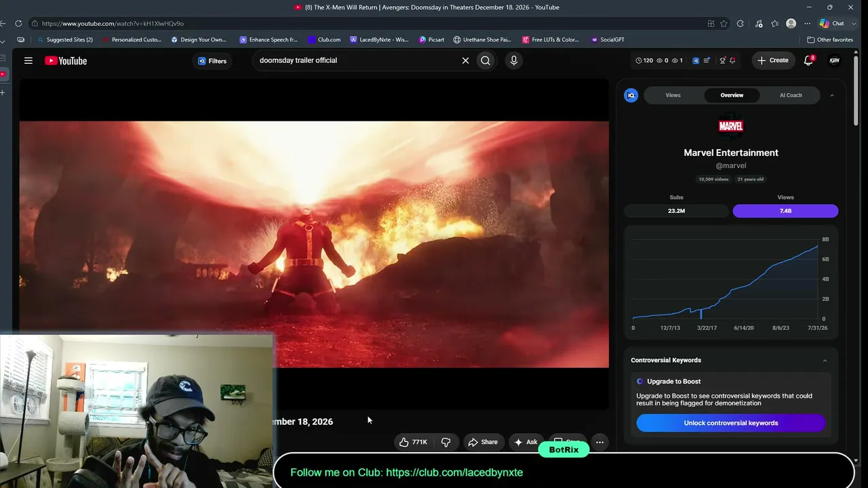868x488 pixels.
Task: Click the Marvel channel logo
Action: (731, 126)
